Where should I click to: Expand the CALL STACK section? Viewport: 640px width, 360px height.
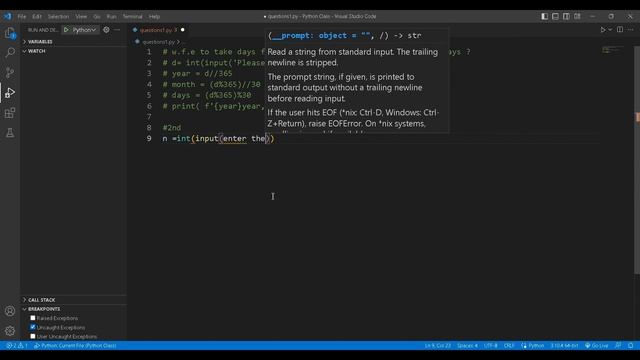point(73,300)
